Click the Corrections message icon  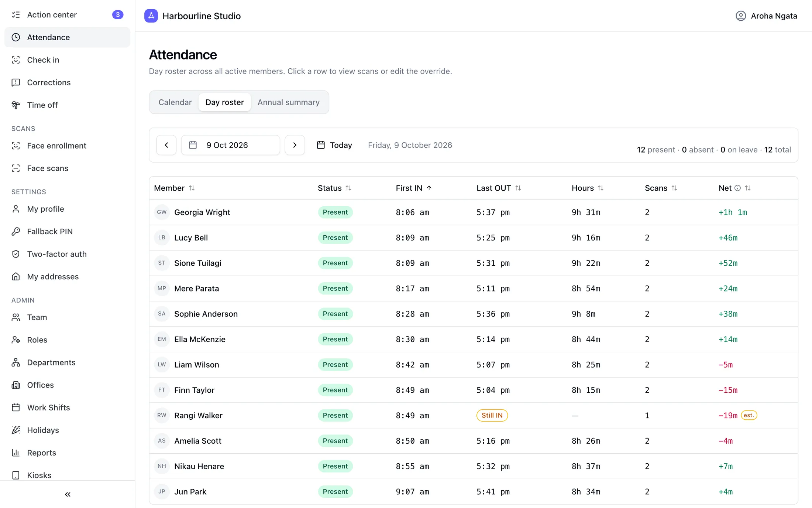coord(16,82)
